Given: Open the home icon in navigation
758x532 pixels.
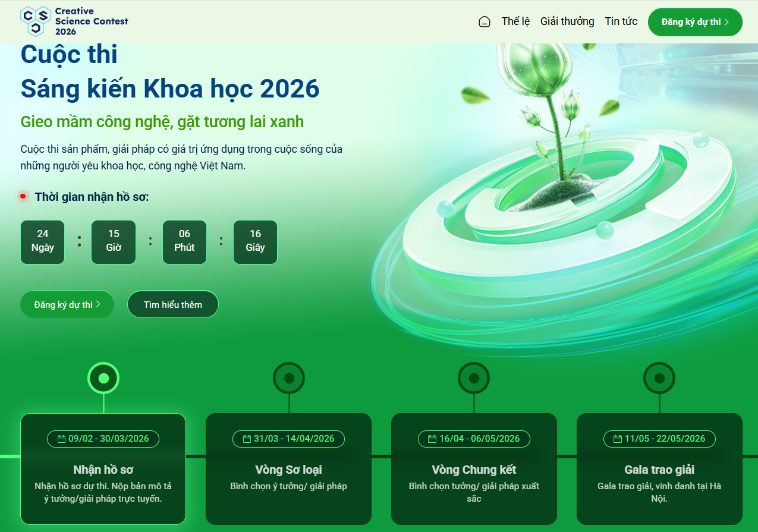Looking at the screenshot, I should (x=485, y=22).
